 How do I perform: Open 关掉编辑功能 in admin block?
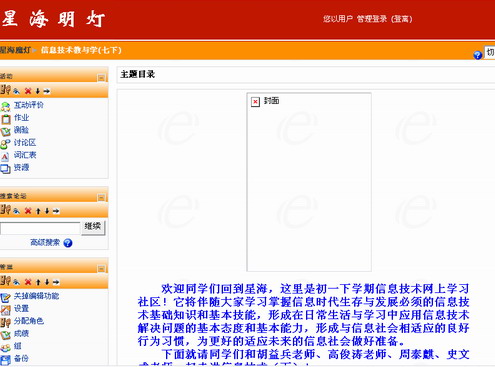36,296
